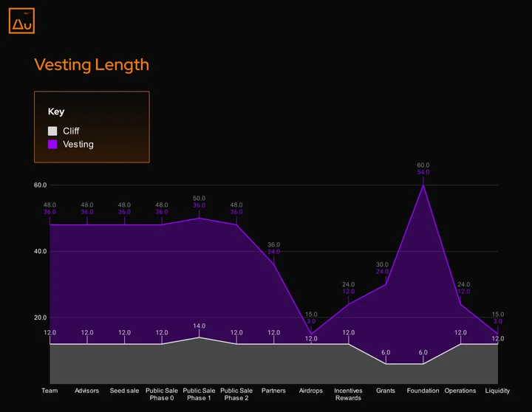The image size is (532, 412).
Task: Click the purple 54.0 Foundation vesting value
Action: [x=423, y=172]
